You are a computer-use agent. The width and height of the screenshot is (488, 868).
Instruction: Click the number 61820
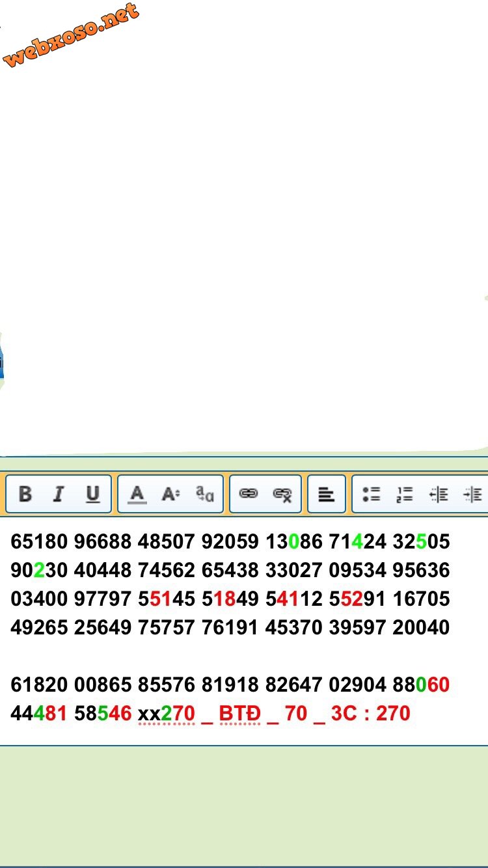(39, 685)
